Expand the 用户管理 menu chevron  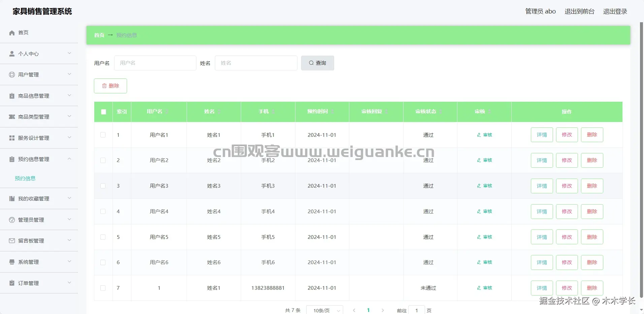69,74
